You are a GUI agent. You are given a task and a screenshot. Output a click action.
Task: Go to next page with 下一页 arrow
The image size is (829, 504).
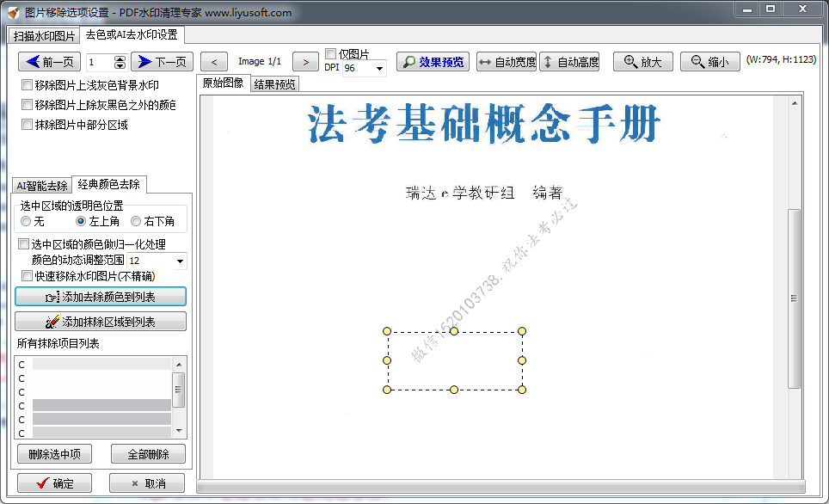point(162,62)
